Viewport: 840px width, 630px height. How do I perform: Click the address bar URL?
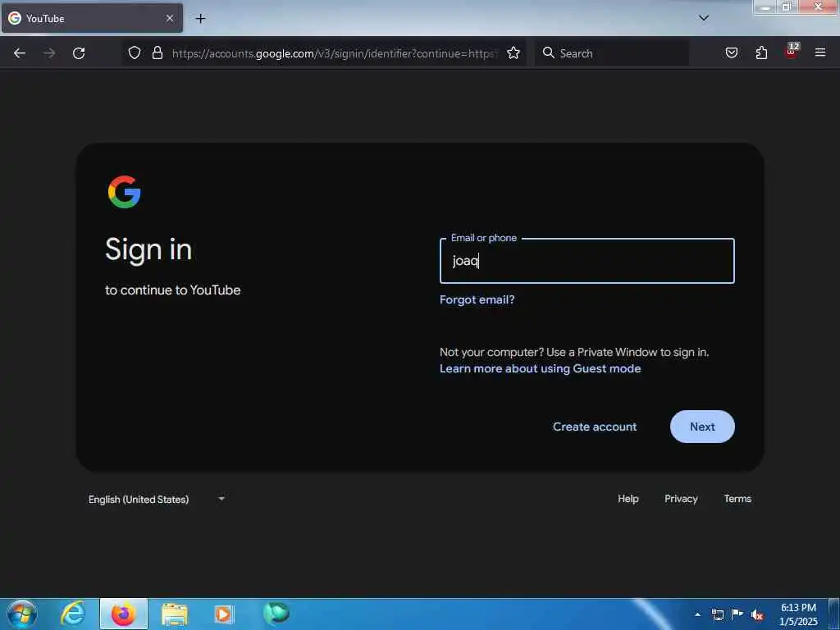point(335,53)
